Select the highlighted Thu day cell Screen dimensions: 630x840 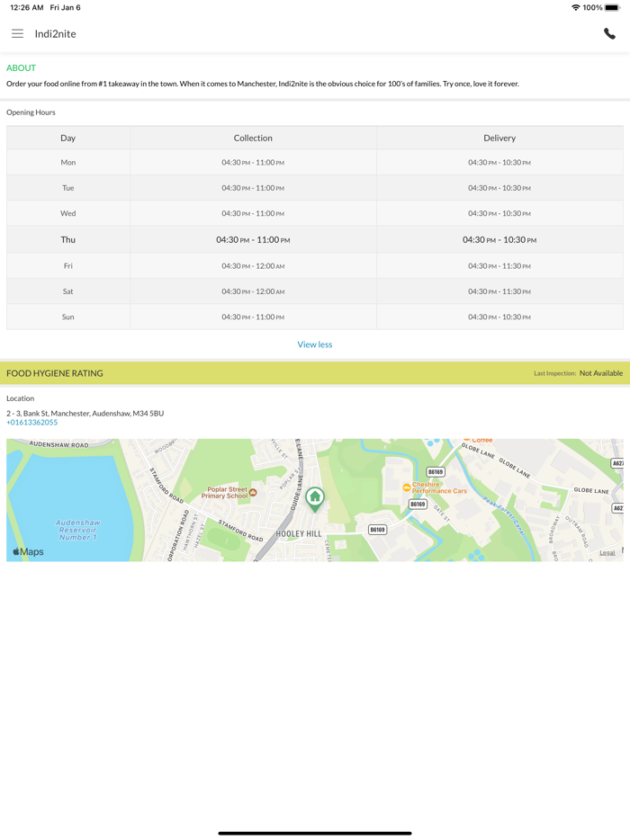tap(68, 239)
